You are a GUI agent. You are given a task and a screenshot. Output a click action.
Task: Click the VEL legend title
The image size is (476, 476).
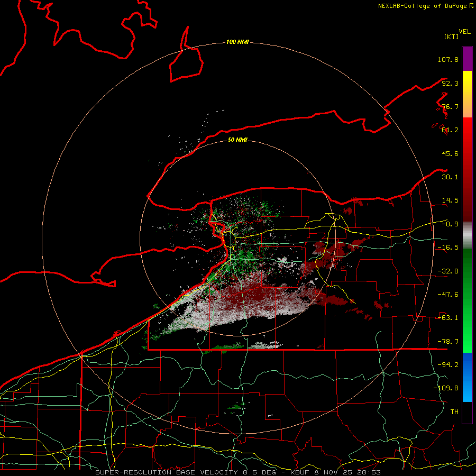pos(464,31)
